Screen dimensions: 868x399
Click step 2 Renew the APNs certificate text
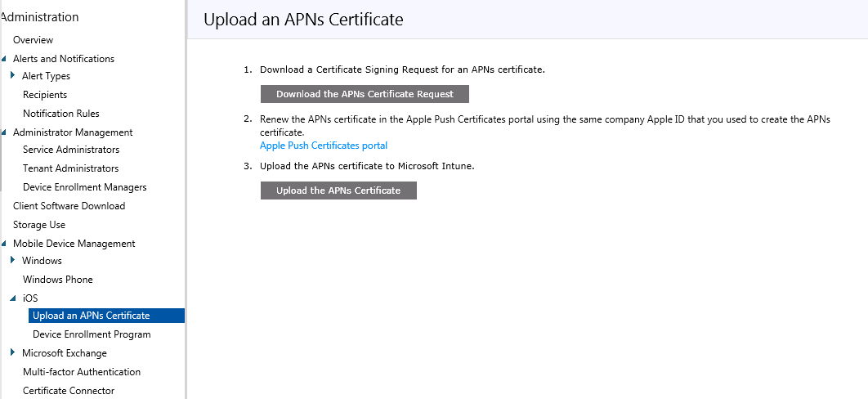545,126
